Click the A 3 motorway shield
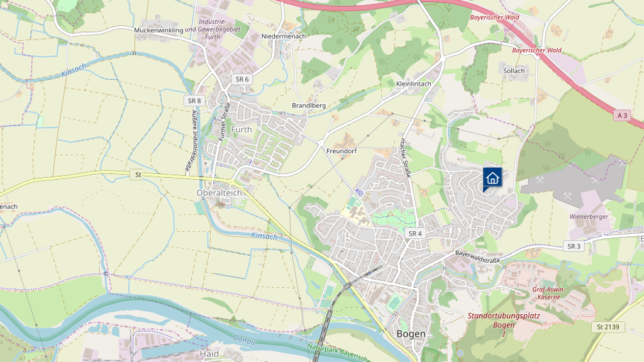Screen dimensions: 644x362 tap(623, 116)
